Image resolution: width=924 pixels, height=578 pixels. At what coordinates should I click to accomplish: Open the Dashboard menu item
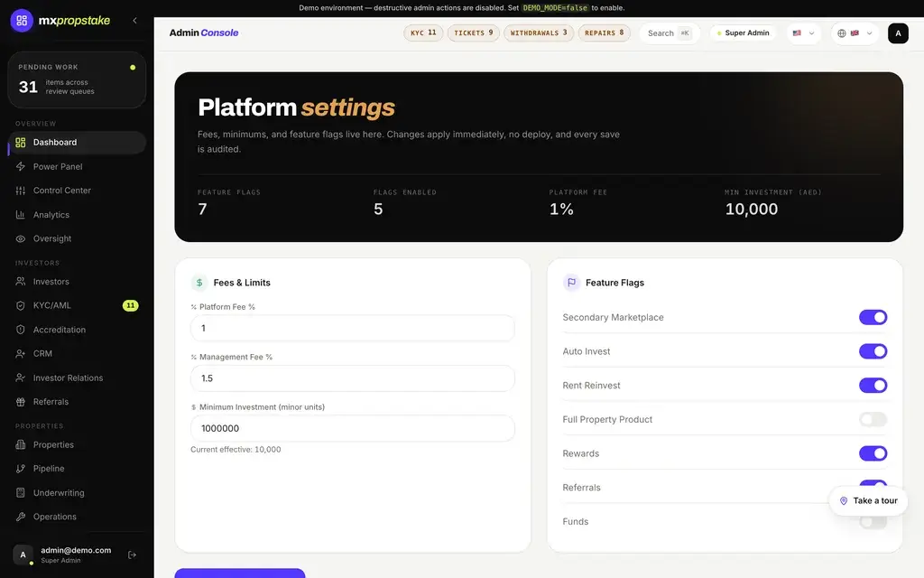click(x=78, y=142)
